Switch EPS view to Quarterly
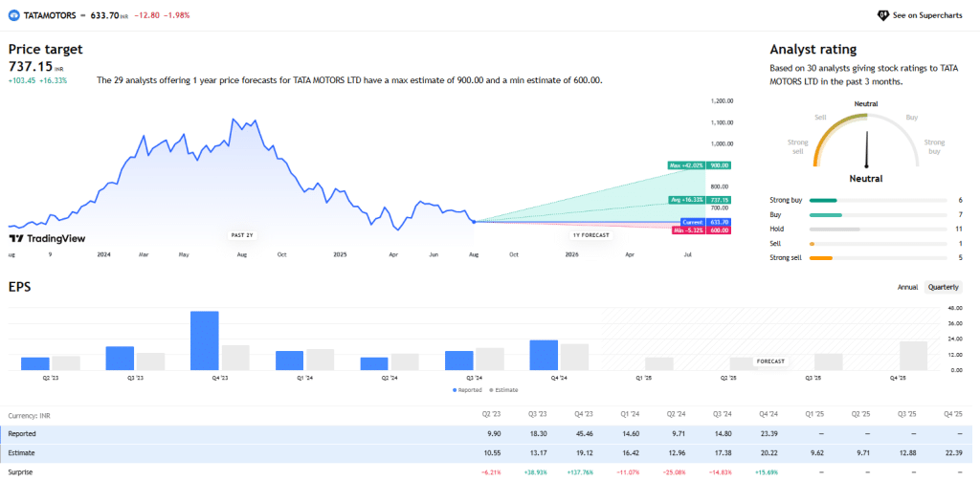980x481 pixels. coord(943,287)
